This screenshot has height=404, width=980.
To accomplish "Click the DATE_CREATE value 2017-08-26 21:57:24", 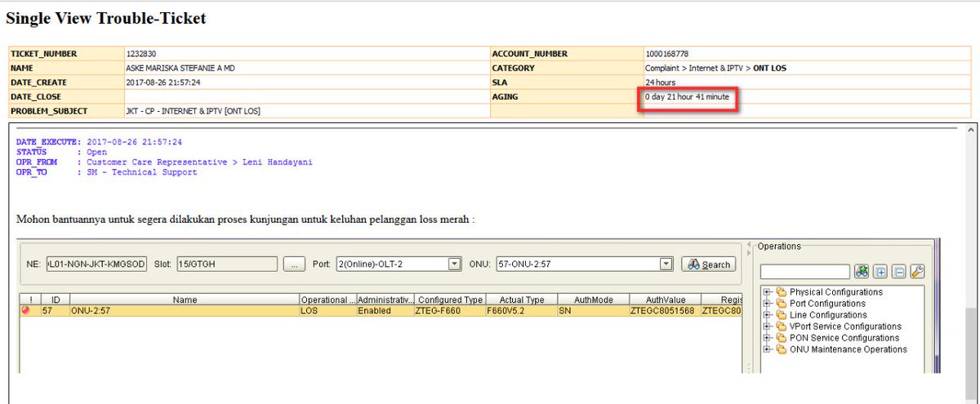I will 163,82.
